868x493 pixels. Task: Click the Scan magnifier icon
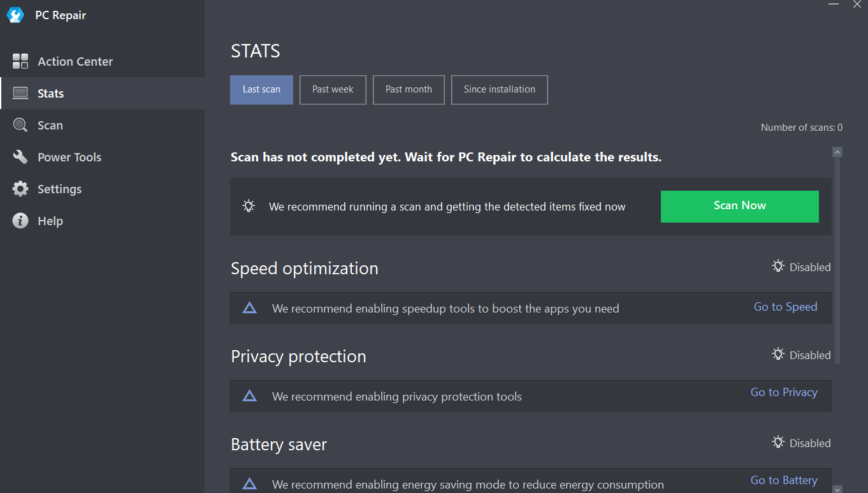(20, 125)
